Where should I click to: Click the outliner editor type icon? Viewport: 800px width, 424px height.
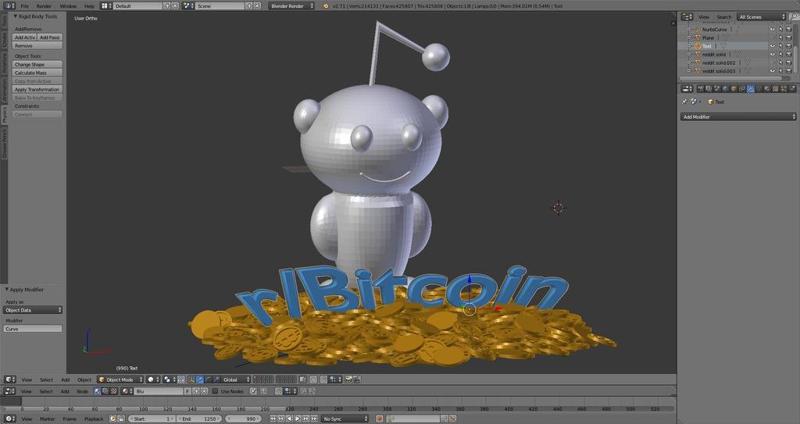(x=687, y=17)
